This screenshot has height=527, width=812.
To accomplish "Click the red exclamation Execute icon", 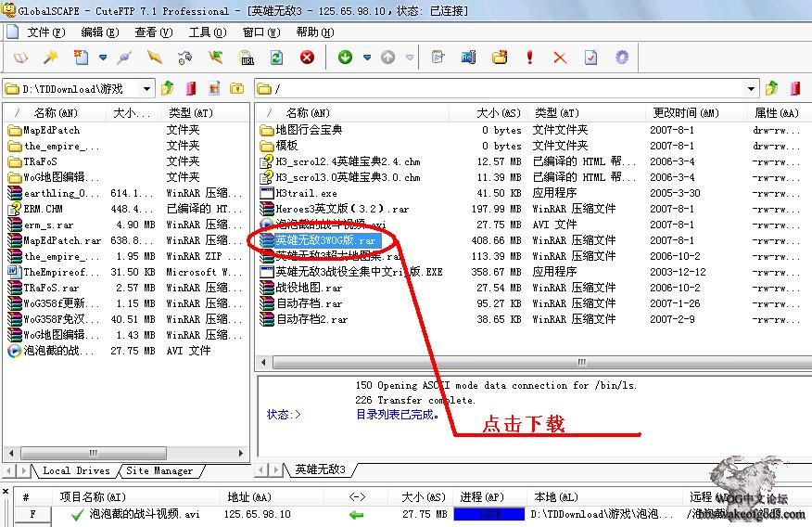I will coord(529,57).
